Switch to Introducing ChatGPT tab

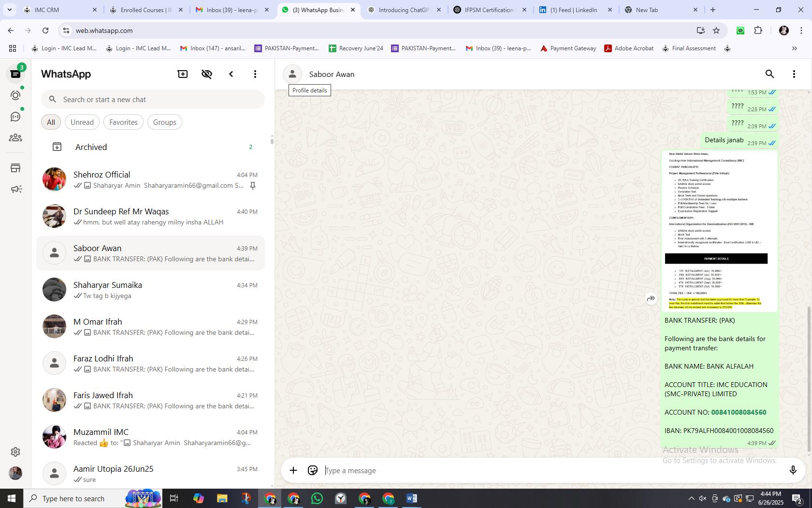click(x=404, y=10)
